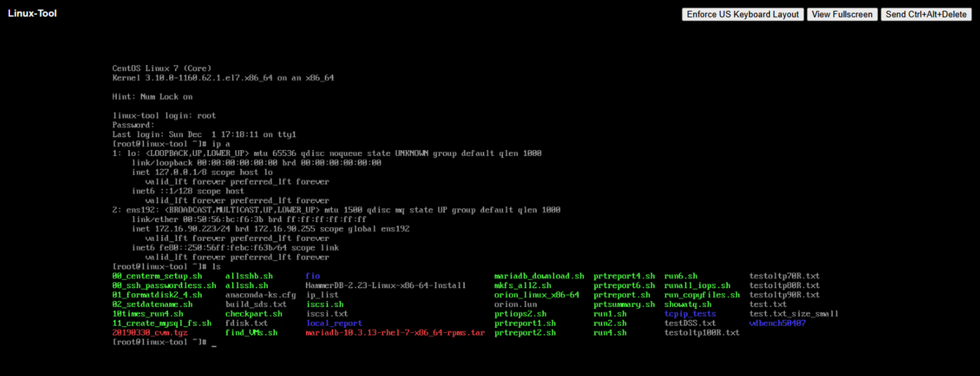Click build_sds.txt file name
The image size is (980, 376).
256,304
